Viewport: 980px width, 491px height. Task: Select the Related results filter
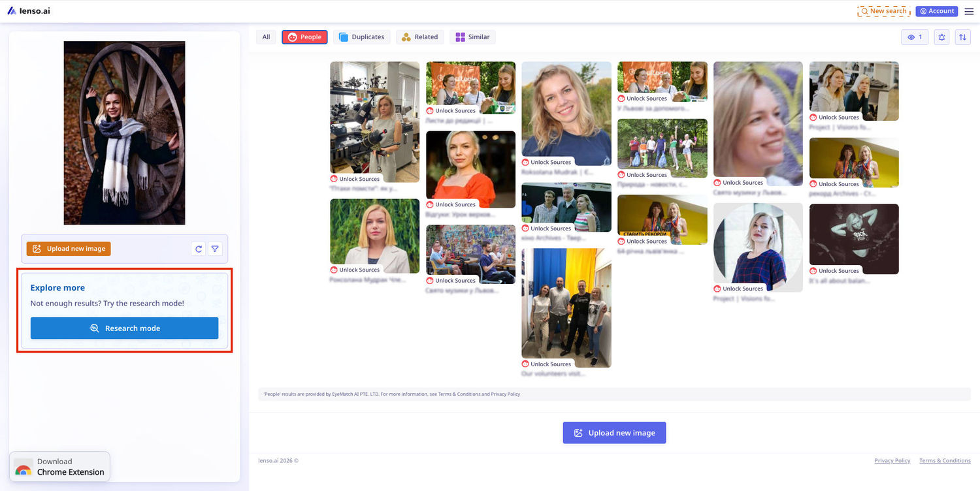click(419, 37)
